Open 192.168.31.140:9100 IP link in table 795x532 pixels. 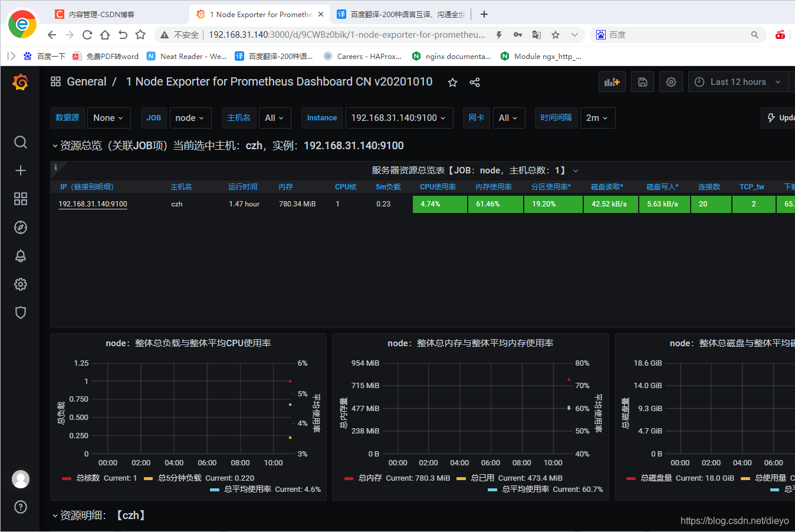click(93, 204)
